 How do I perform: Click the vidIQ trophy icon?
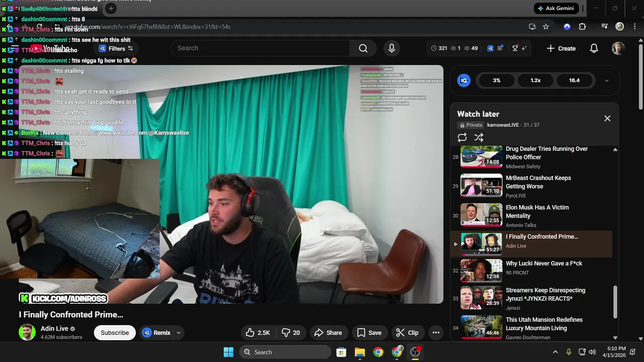point(515,48)
